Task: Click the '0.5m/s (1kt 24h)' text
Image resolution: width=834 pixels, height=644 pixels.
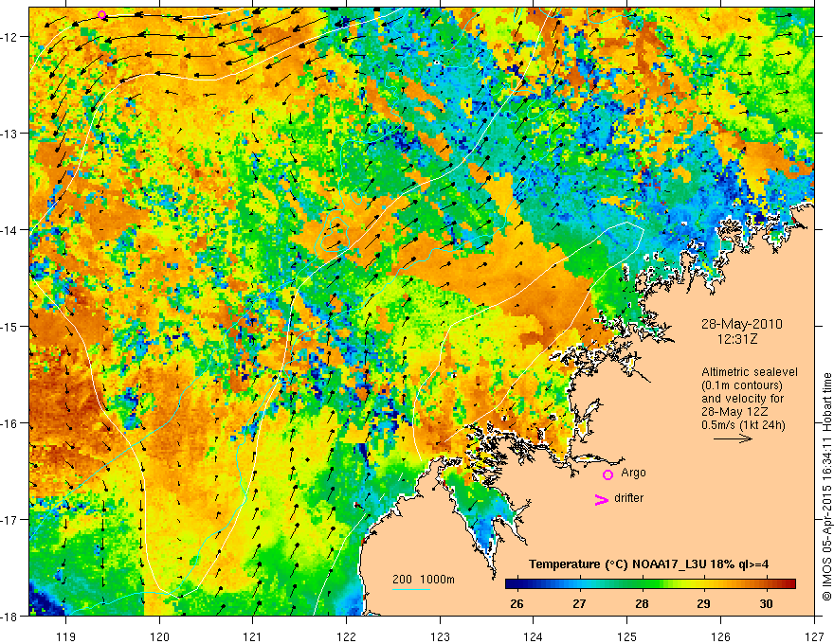Action: click(x=743, y=425)
